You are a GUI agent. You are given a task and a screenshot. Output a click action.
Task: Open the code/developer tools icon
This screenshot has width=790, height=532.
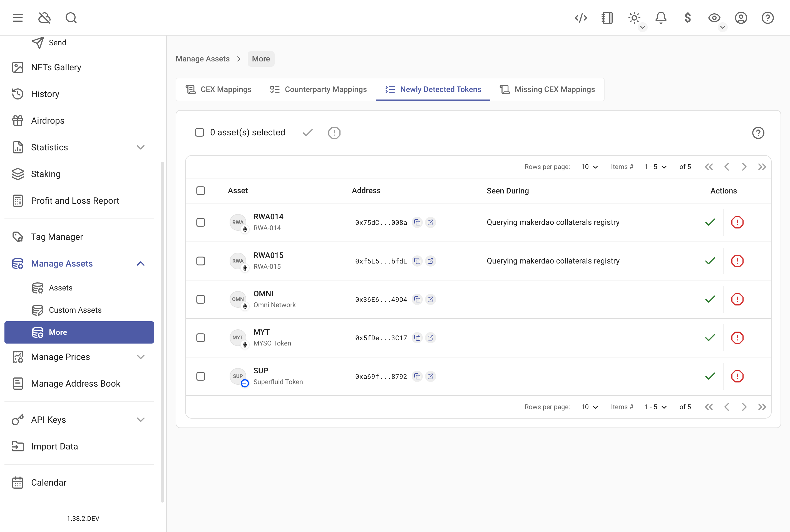581,18
